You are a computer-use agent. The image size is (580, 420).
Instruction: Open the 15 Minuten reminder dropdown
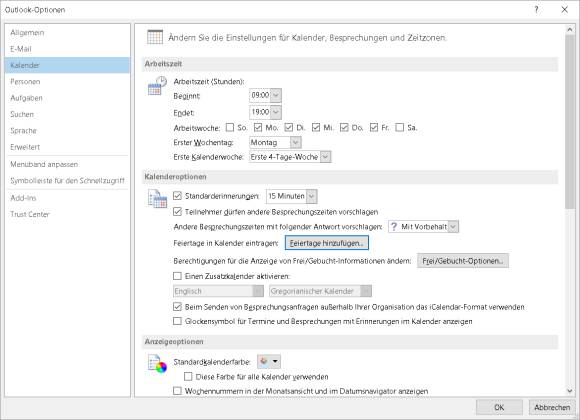tap(312, 196)
